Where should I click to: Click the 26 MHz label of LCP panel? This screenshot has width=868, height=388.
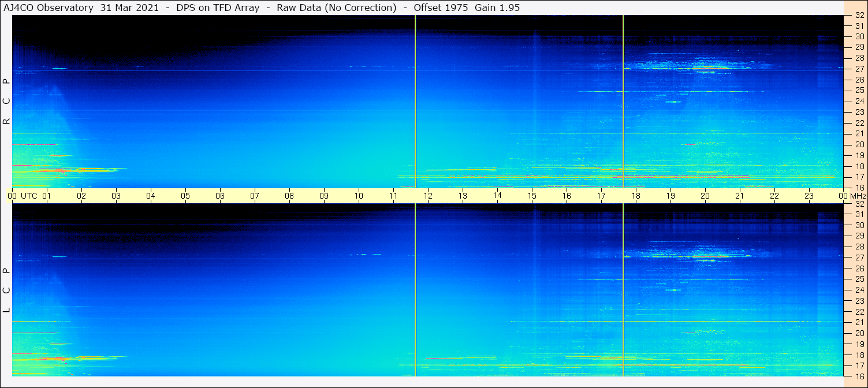[x=859, y=268]
